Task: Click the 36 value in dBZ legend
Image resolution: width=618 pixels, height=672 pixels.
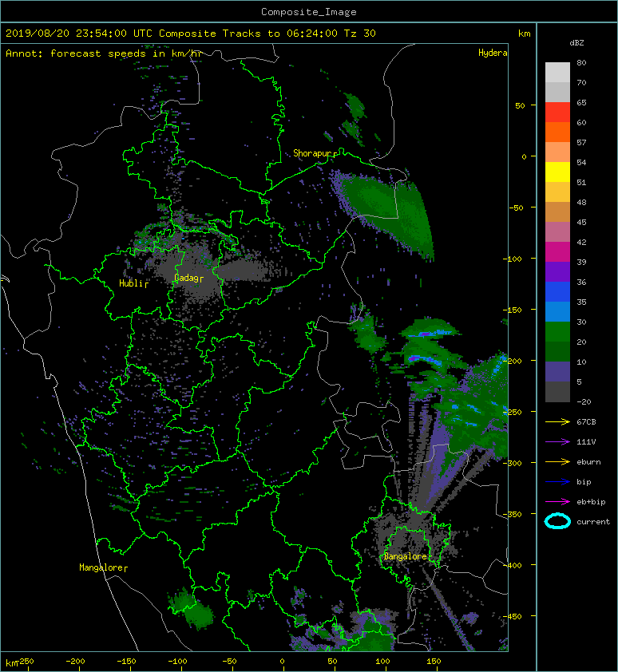Action: coord(581,282)
